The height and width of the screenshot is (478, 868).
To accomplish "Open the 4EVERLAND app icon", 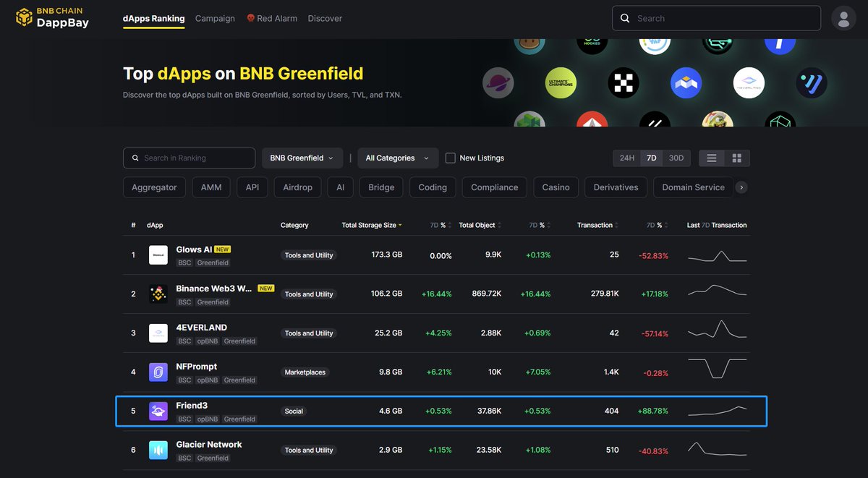I will pyautogui.click(x=158, y=333).
